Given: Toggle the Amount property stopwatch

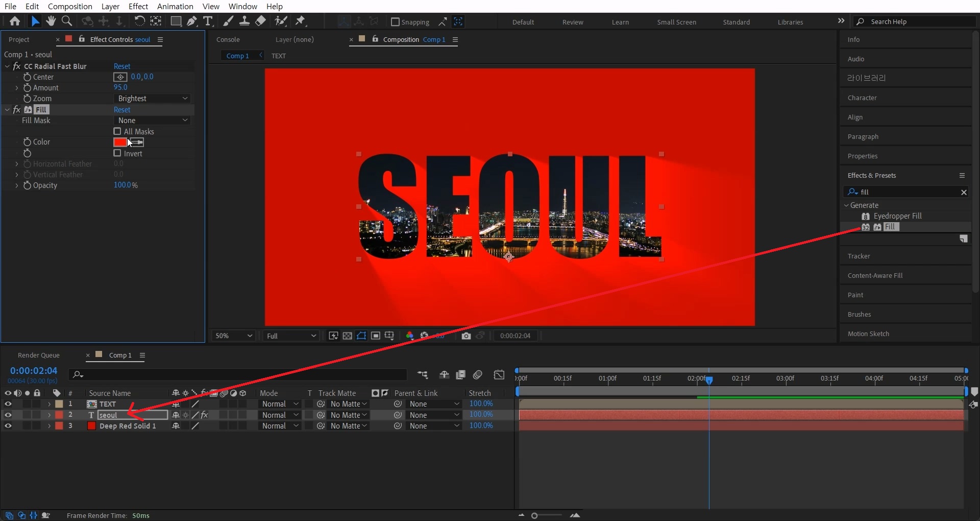Looking at the screenshot, I should (x=27, y=88).
